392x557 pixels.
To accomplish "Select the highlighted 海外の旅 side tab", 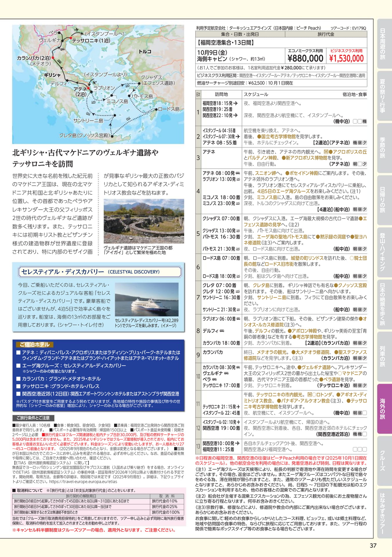I will tap(384, 408).
